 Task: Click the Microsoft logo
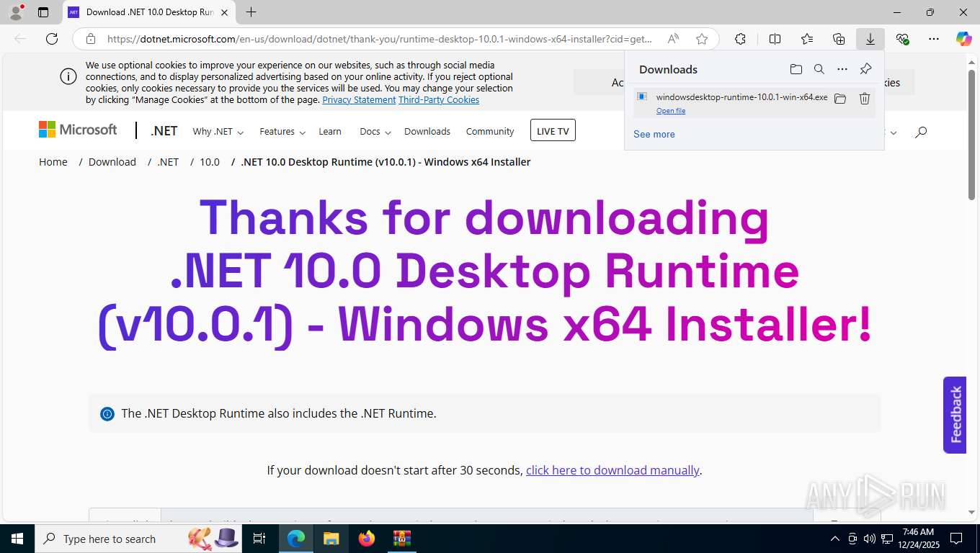[x=78, y=130]
